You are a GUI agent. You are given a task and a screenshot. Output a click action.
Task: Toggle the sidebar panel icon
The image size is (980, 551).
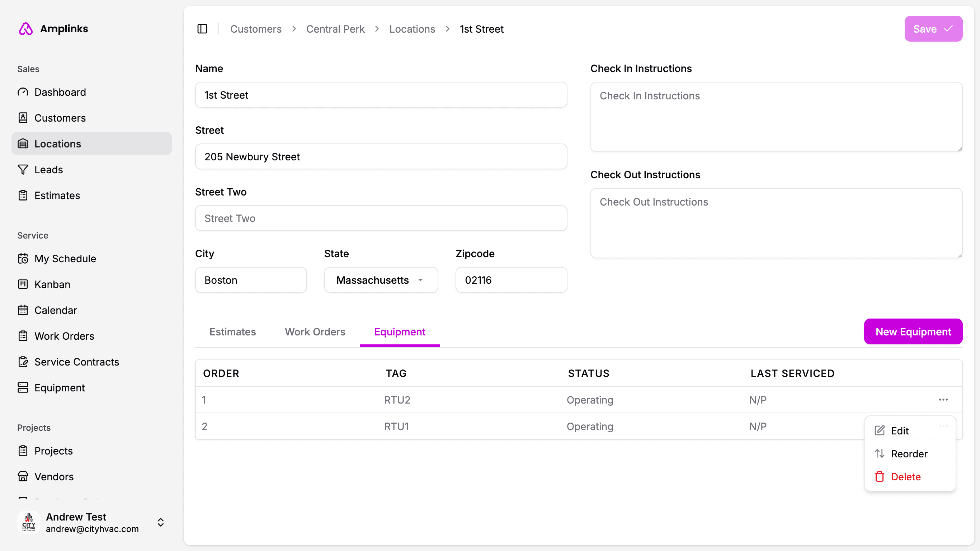(x=202, y=29)
